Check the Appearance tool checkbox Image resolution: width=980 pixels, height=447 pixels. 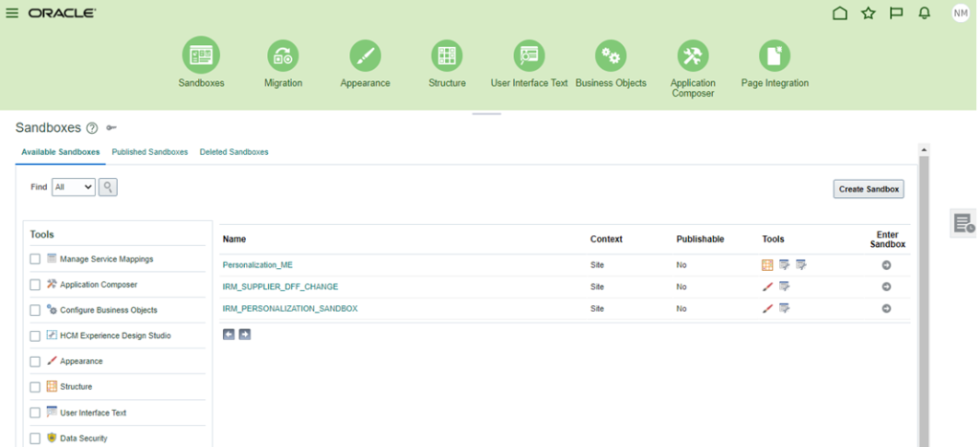(x=35, y=362)
